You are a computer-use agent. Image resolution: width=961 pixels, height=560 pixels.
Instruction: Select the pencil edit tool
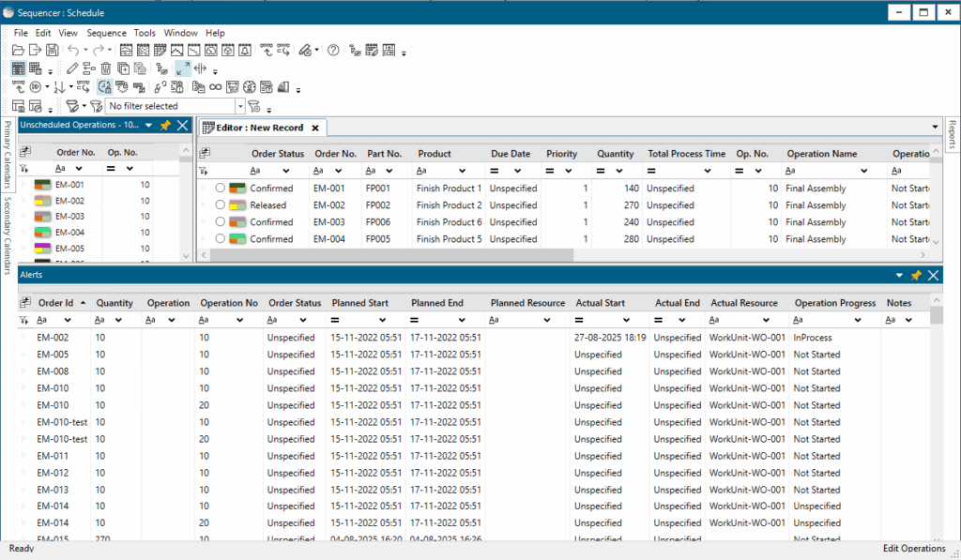coord(71,68)
